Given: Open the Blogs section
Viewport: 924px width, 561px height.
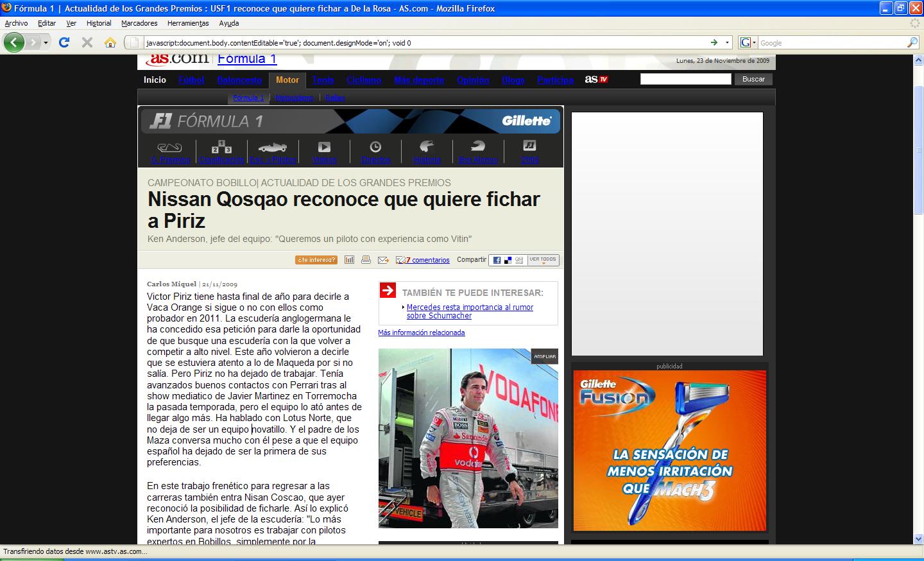Looking at the screenshot, I should (x=513, y=80).
